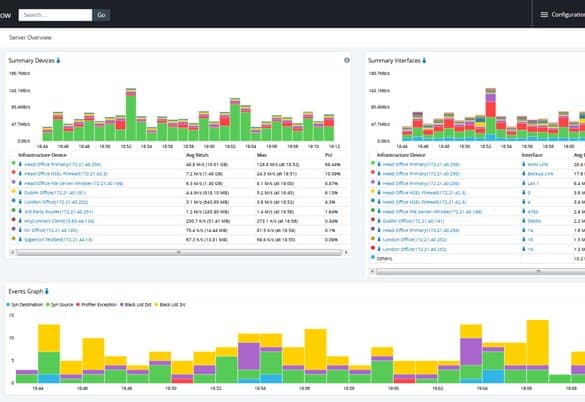
Task: Click the interface icon beside WAN Link
Action: point(524,164)
